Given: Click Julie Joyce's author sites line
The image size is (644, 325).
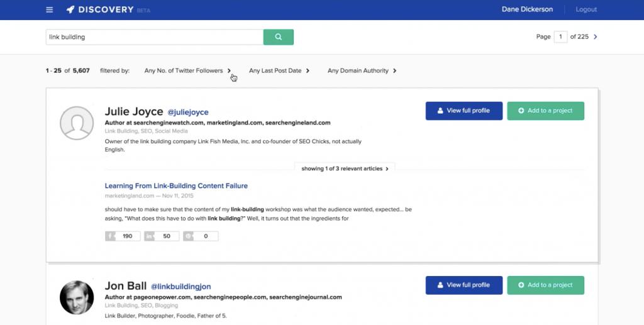Looking at the screenshot, I should point(218,123).
